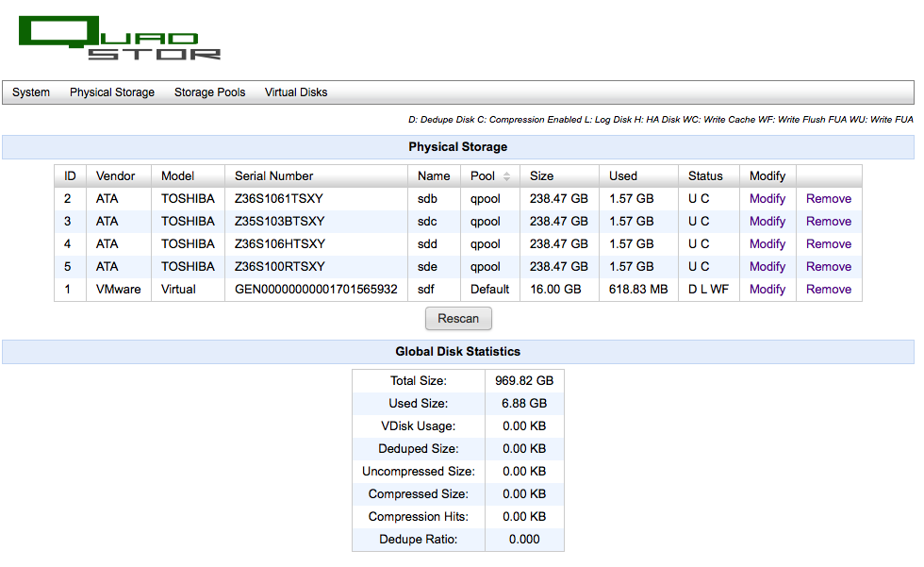Click the Compression Hits label
The image size is (924, 567).
pos(419,516)
